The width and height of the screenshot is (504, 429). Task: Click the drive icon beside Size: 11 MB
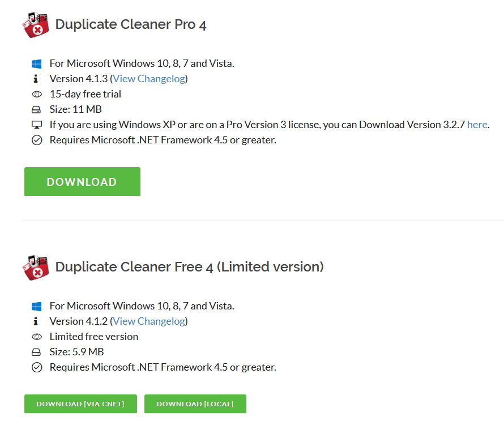tap(36, 110)
